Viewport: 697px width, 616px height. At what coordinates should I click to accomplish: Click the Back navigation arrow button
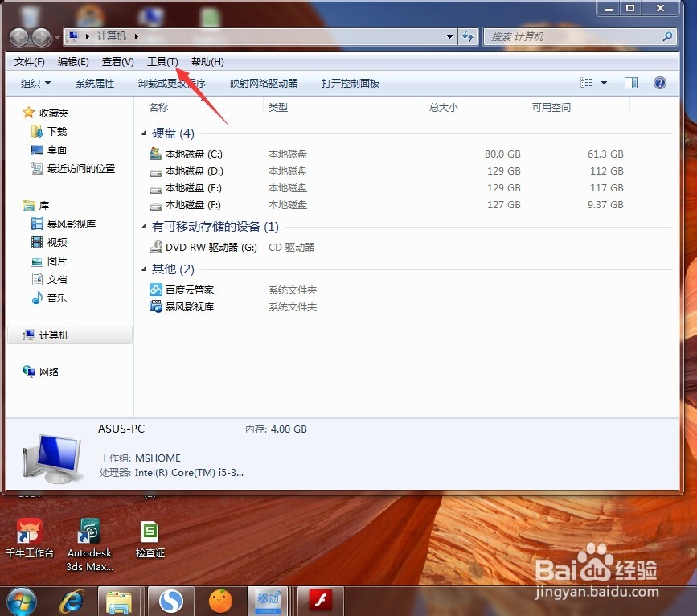coord(19,37)
